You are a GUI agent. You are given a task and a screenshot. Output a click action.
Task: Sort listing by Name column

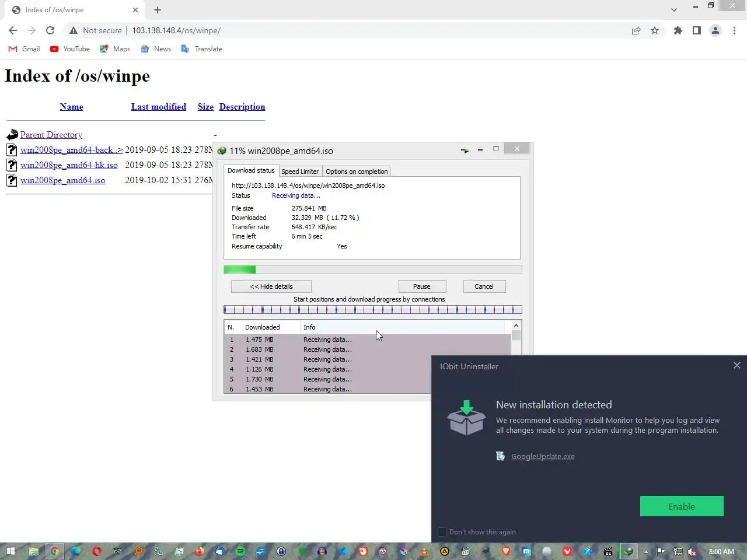pos(71,107)
